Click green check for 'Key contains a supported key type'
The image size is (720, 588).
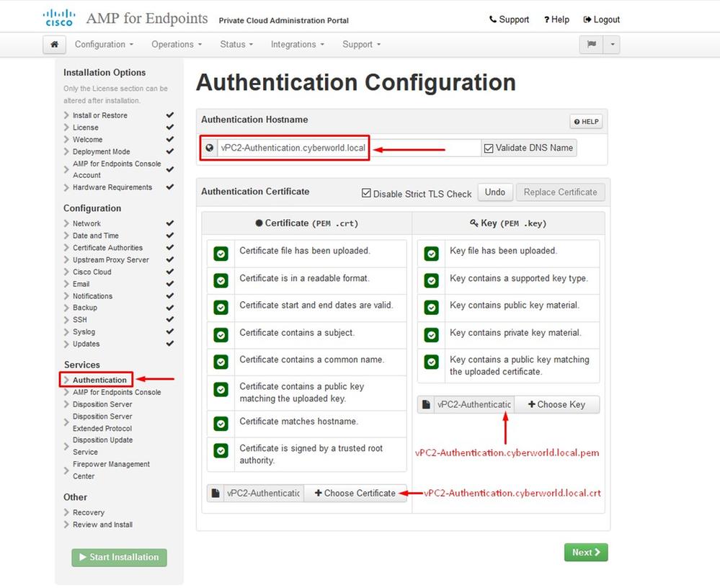431,280
